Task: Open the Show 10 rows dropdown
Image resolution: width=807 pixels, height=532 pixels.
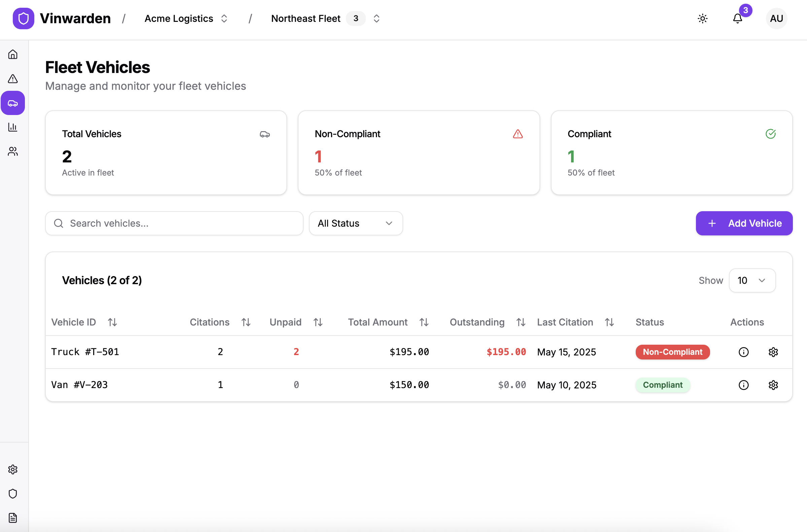Action: point(752,280)
